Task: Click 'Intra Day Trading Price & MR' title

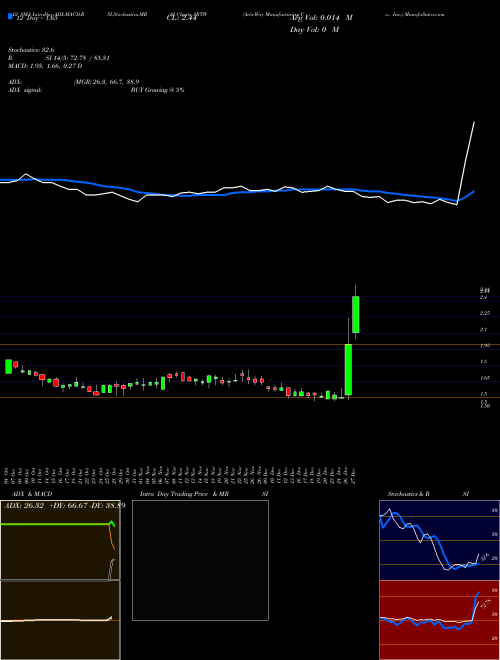Action: pyautogui.click(x=185, y=494)
